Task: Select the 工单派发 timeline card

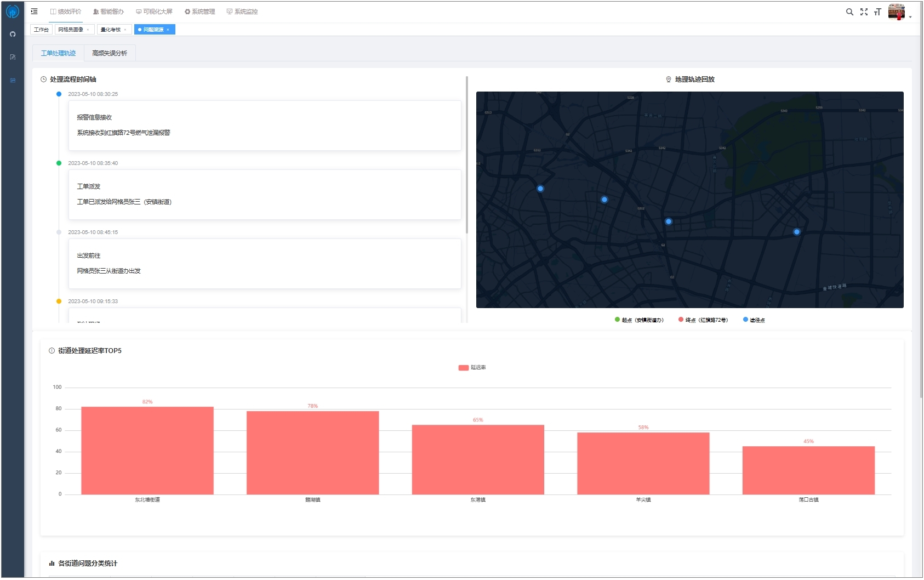Action: 264,195
